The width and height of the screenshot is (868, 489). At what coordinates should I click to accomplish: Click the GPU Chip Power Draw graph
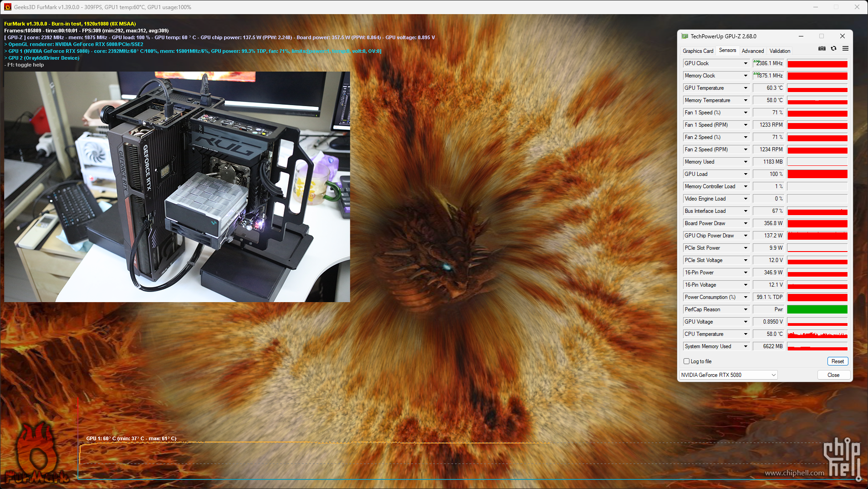click(x=817, y=236)
